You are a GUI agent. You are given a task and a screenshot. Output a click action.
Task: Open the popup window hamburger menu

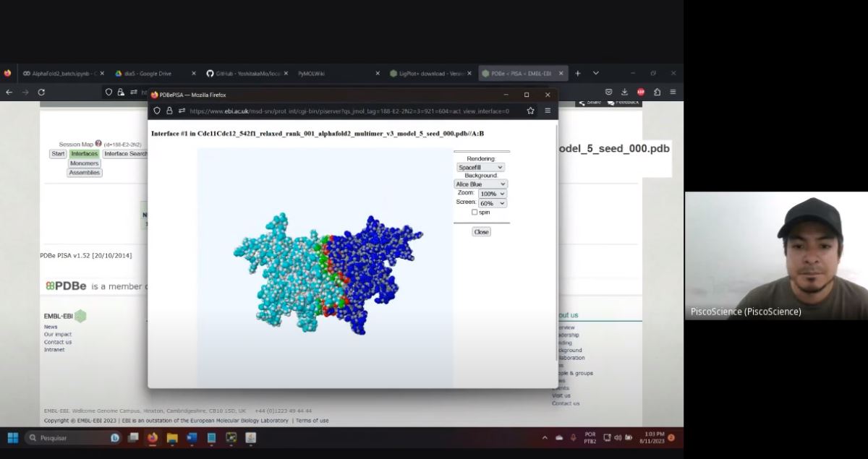pos(548,111)
